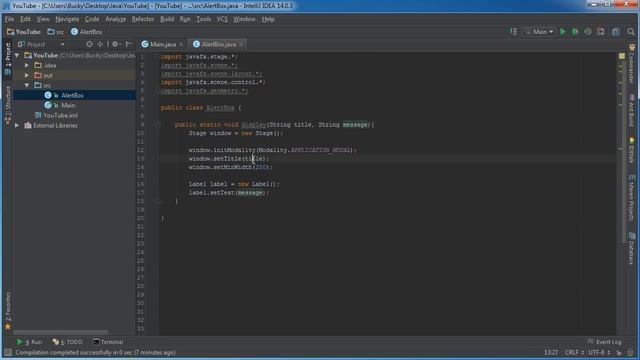Change UTF-8 file encoding in status bar
The width and height of the screenshot is (640, 360).
(599, 352)
